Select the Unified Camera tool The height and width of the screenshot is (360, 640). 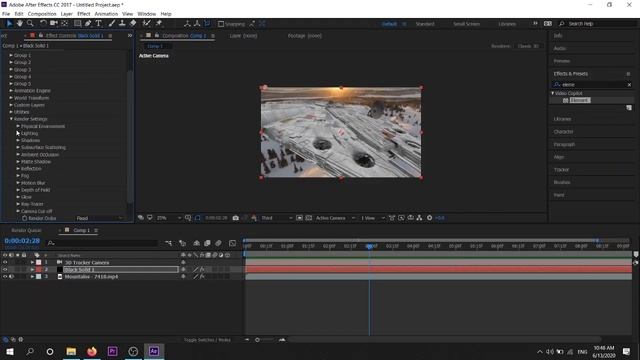tap(54, 24)
